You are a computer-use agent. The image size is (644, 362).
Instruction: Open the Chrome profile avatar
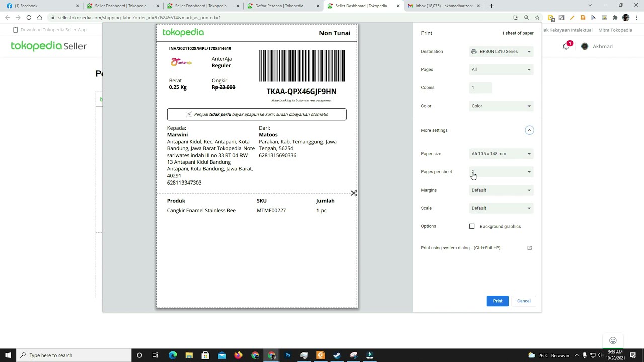[x=626, y=17]
